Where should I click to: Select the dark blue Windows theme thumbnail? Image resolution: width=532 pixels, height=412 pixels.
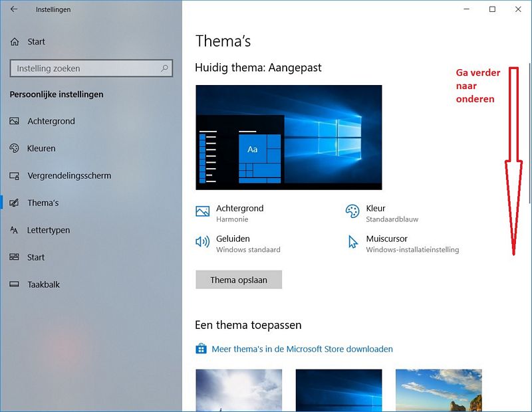338,390
